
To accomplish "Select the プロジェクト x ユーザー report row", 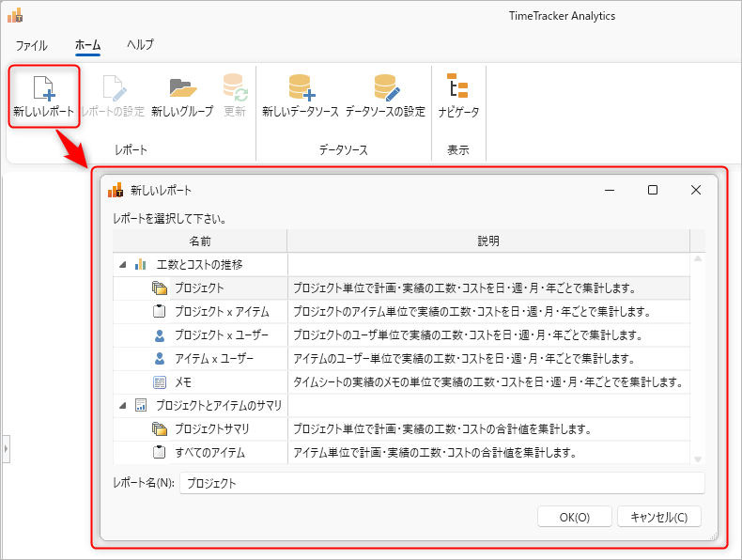I will (221, 334).
